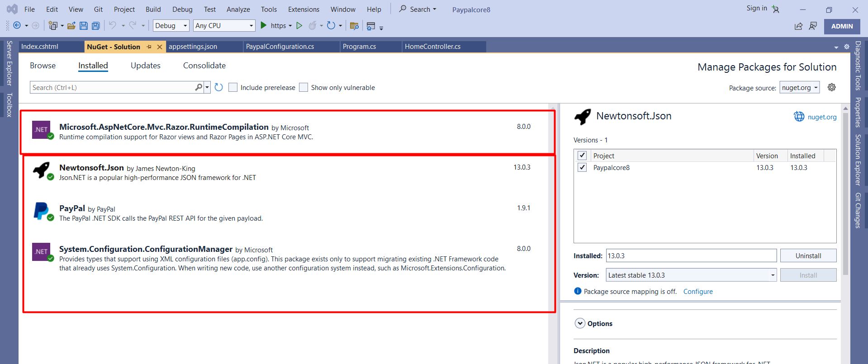Open the document tabs overflow dropdown arrow
This screenshot has width=868, height=364.
click(x=836, y=47)
